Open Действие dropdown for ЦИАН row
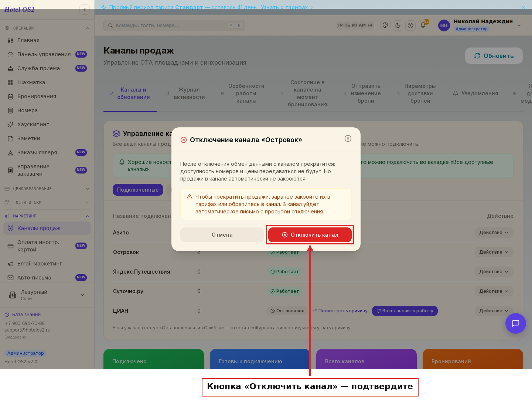The image size is (532, 405). [x=494, y=311]
